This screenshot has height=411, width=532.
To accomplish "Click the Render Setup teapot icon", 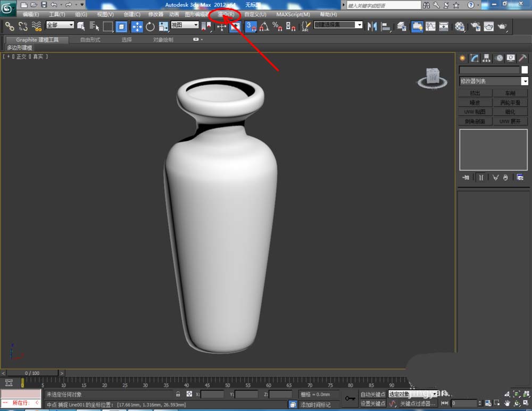I will (475, 26).
